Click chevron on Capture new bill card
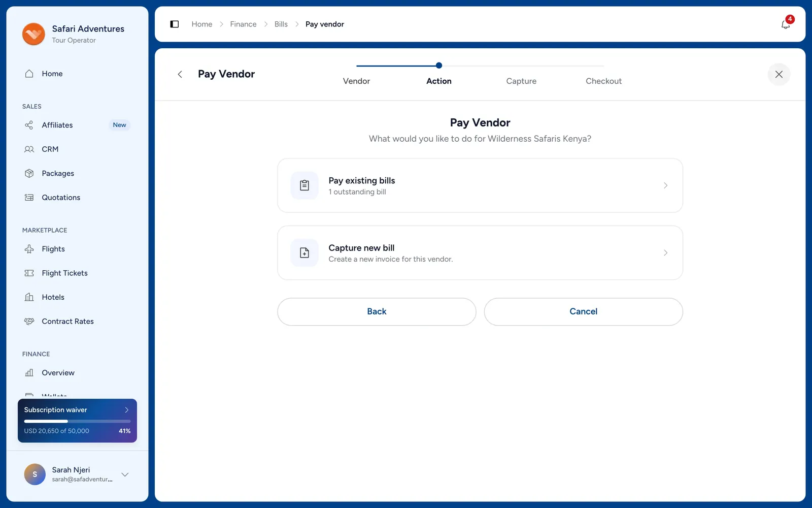Image resolution: width=812 pixels, height=508 pixels. (x=665, y=252)
